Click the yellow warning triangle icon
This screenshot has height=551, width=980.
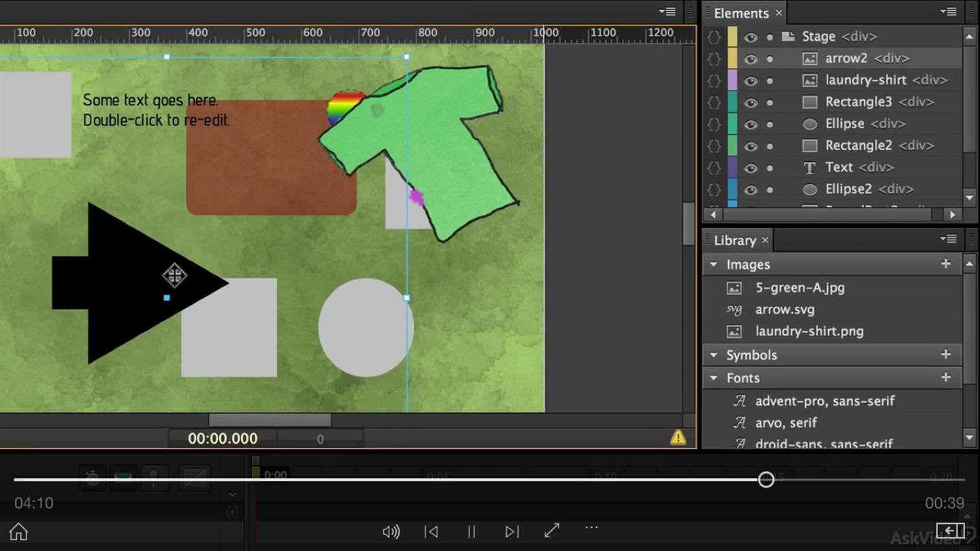tap(678, 437)
